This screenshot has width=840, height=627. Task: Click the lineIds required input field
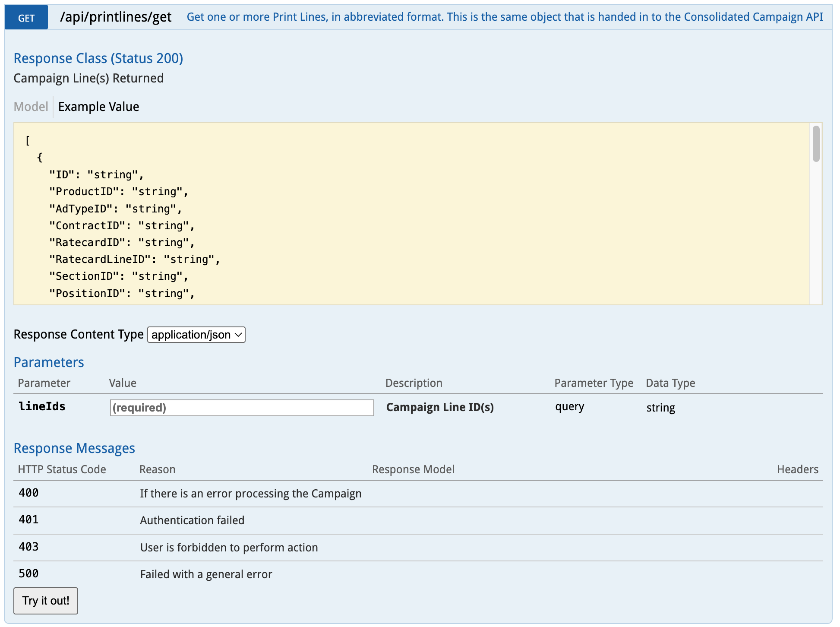pos(242,408)
